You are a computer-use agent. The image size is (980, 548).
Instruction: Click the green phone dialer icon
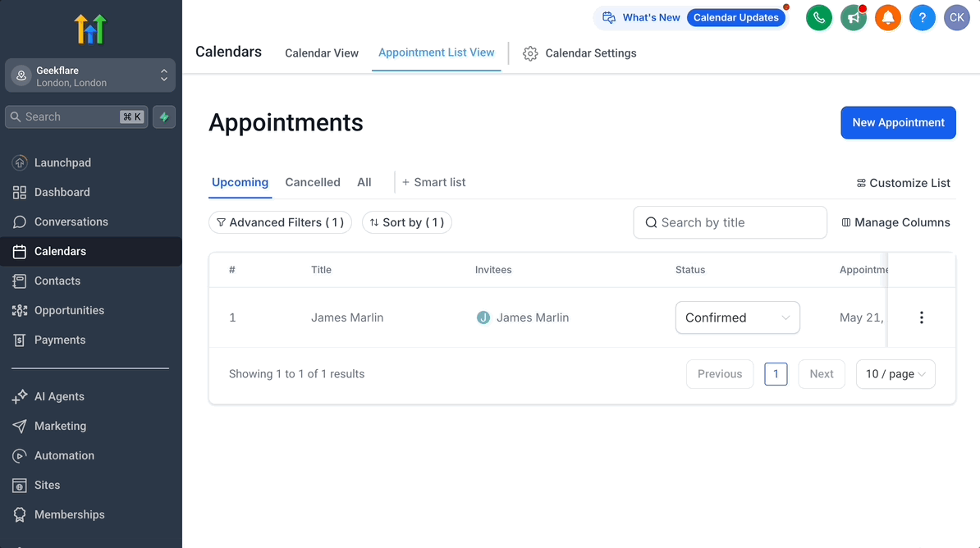[819, 17]
